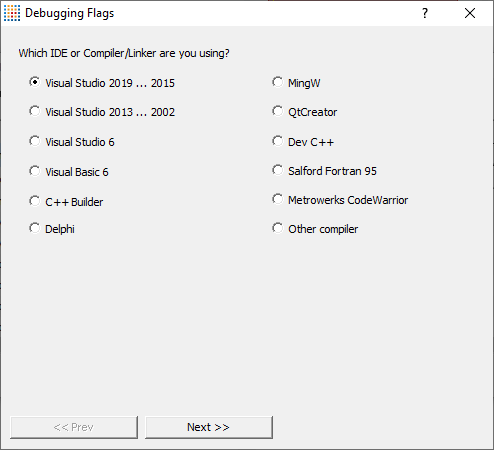Click the << Prev button
Viewport: 494px width, 450px height.
tap(74, 427)
